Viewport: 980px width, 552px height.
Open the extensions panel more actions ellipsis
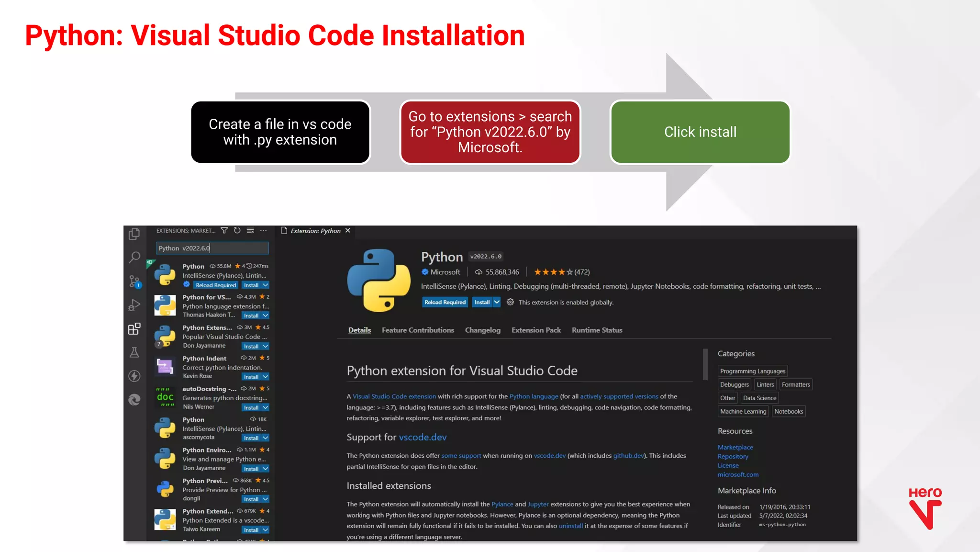point(263,231)
